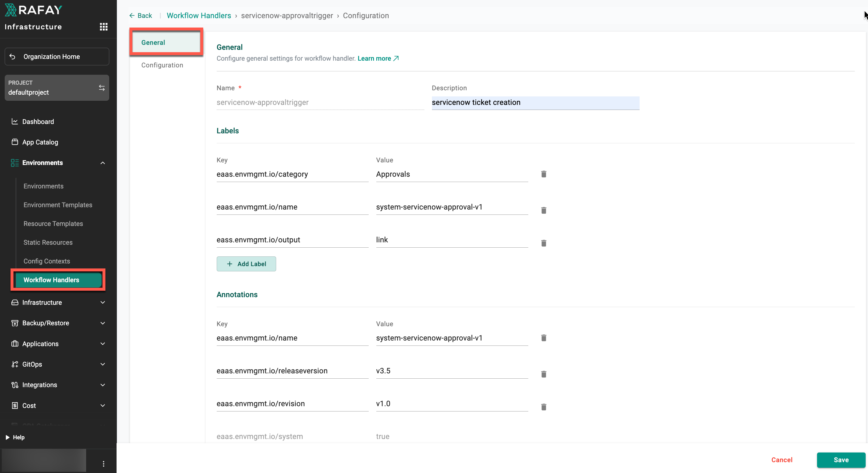Open the user options kebab menu

tap(103, 464)
